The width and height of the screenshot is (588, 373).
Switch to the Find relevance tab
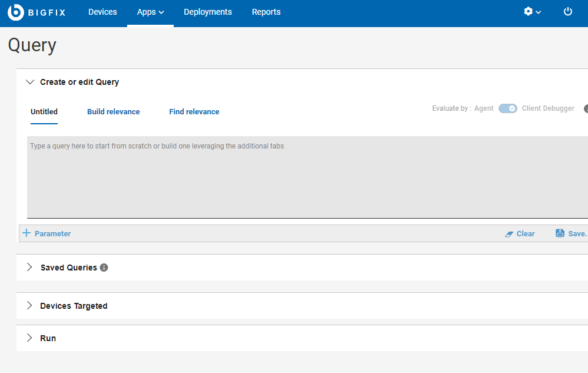194,112
